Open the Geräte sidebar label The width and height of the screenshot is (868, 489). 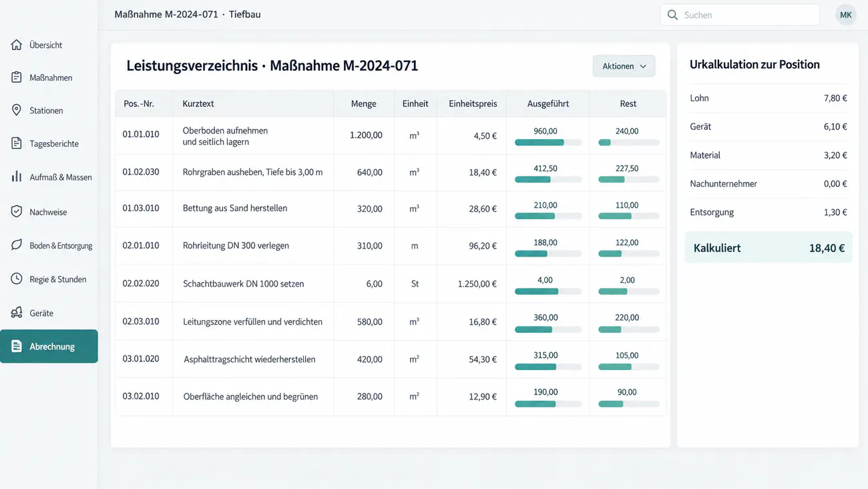coord(41,313)
